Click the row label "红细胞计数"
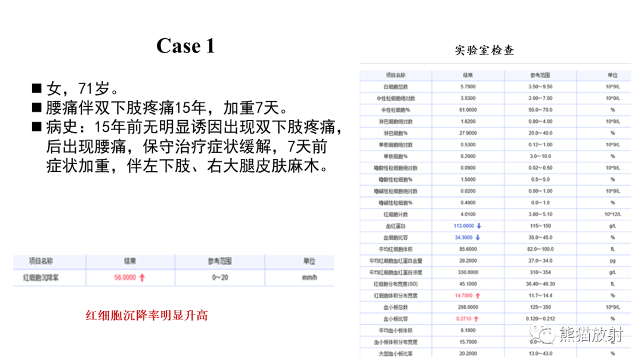Screen dimensions: 644x363 click(395, 214)
